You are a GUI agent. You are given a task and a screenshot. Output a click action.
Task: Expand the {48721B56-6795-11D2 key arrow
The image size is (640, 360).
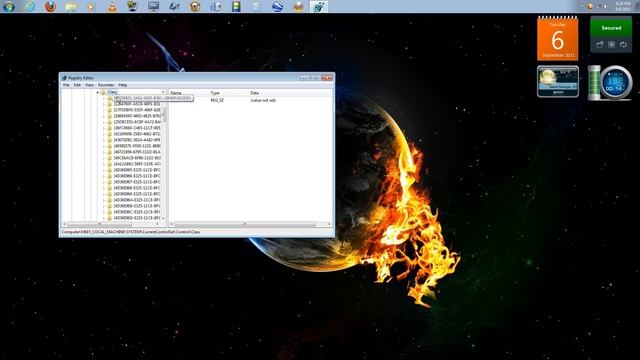click(x=104, y=152)
